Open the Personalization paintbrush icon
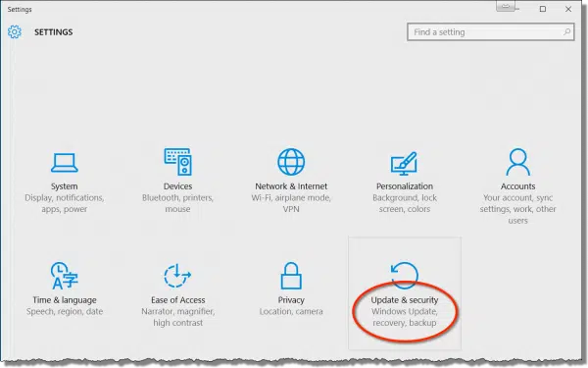The width and height of the screenshot is (588, 368). pos(404,163)
